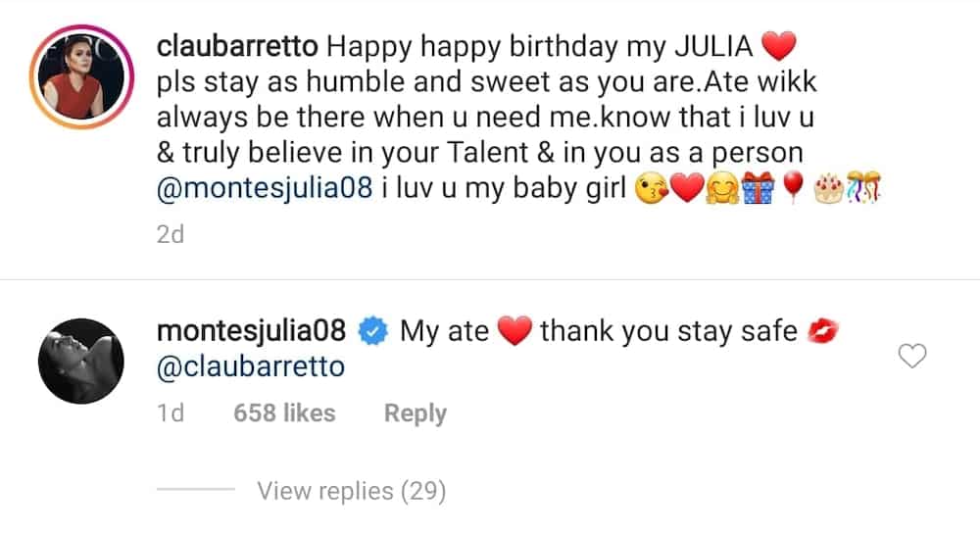Click the red lips kiss emoji
This screenshot has width=980, height=534.
[x=822, y=331]
